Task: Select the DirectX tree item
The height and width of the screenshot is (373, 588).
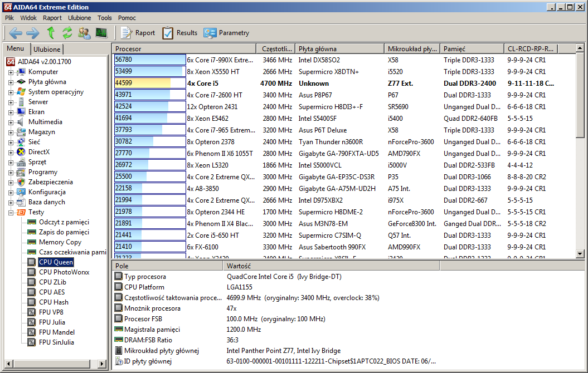Action: click(39, 151)
